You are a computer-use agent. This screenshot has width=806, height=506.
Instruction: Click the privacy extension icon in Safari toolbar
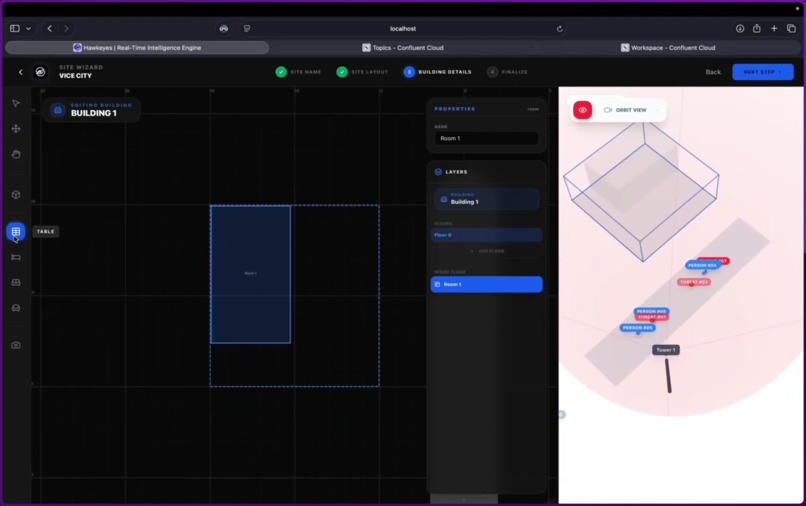coord(224,28)
